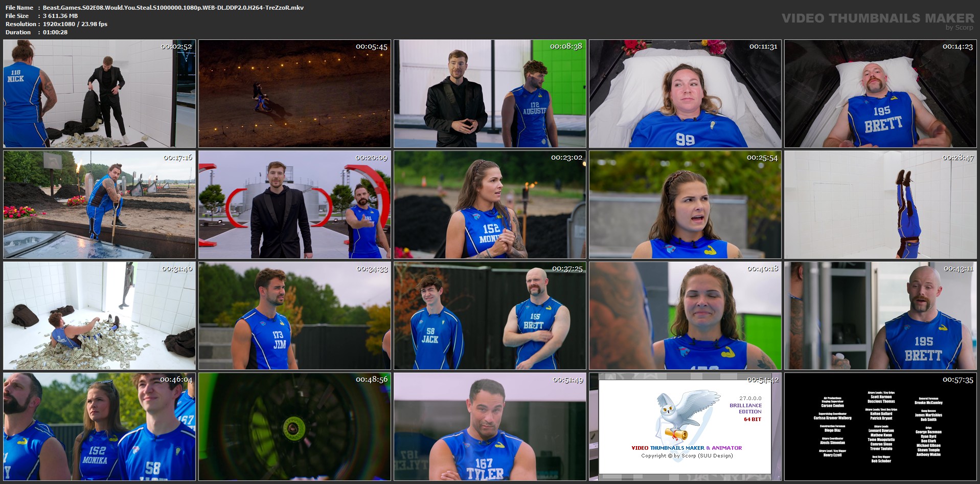
Task: Open the 00:51:49 thumbnail of player 167 Tyler
Action: 490,427
